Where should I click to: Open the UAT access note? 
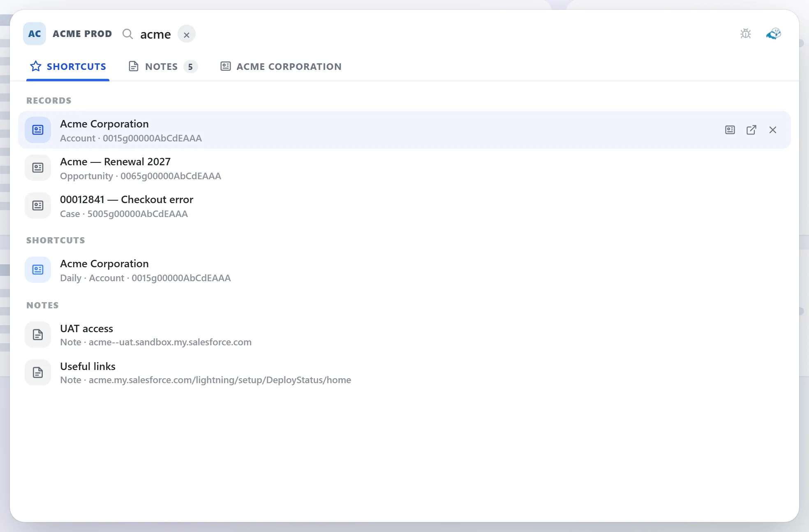[x=404, y=335]
